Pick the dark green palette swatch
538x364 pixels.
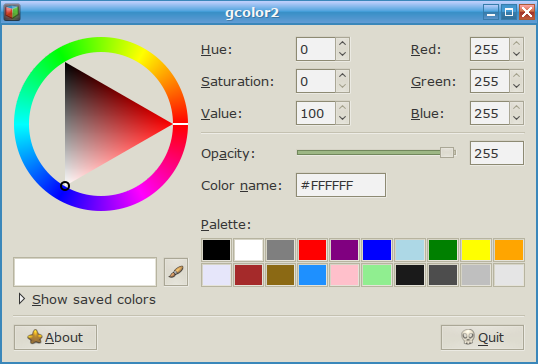[x=443, y=250]
